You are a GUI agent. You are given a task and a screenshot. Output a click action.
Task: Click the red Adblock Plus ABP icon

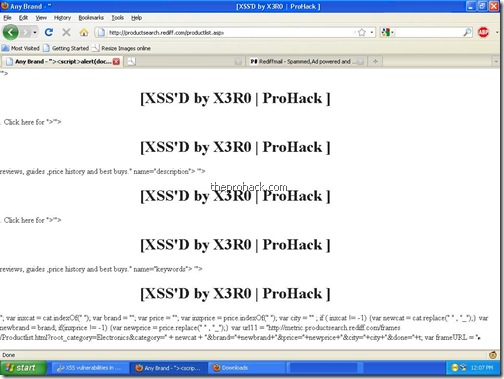pyautogui.click(x=483, y=32)
